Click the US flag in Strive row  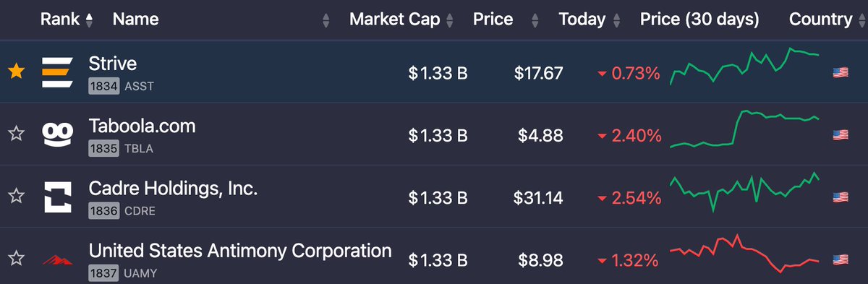841,72
